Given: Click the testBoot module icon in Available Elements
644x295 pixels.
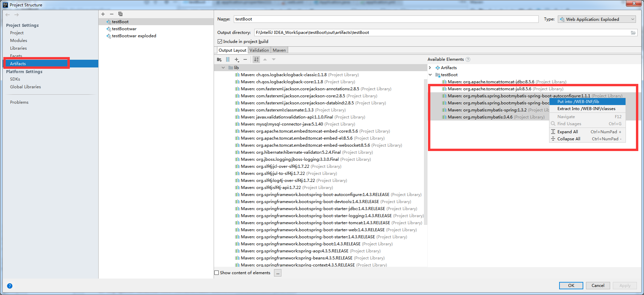Looking at the screenshot, I should pyautogui.click(x=438, y=75).
